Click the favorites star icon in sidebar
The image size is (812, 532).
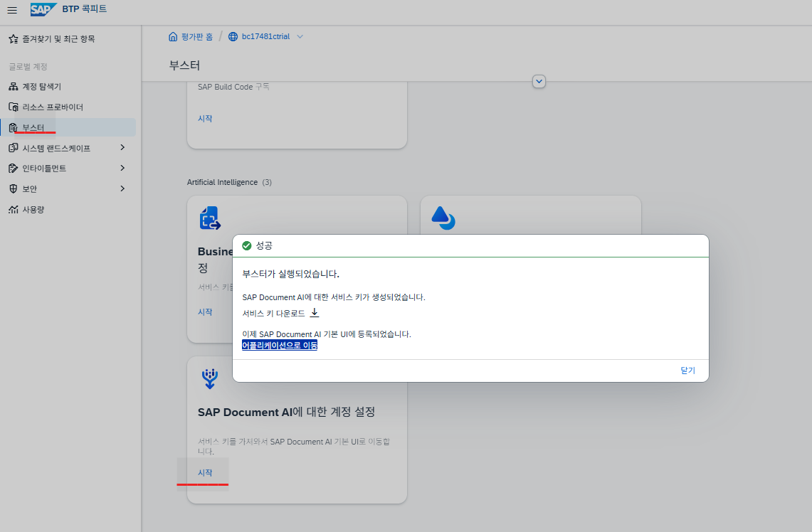[14, 39]
